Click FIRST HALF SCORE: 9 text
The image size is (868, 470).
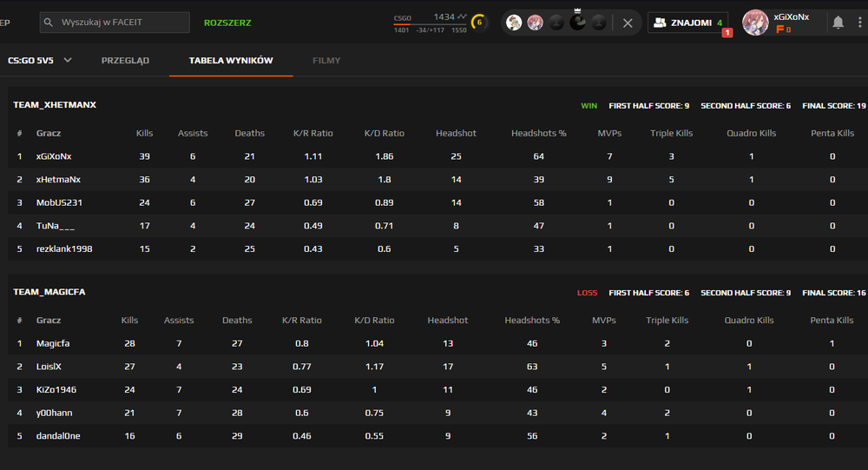click(x=648, y=105)
